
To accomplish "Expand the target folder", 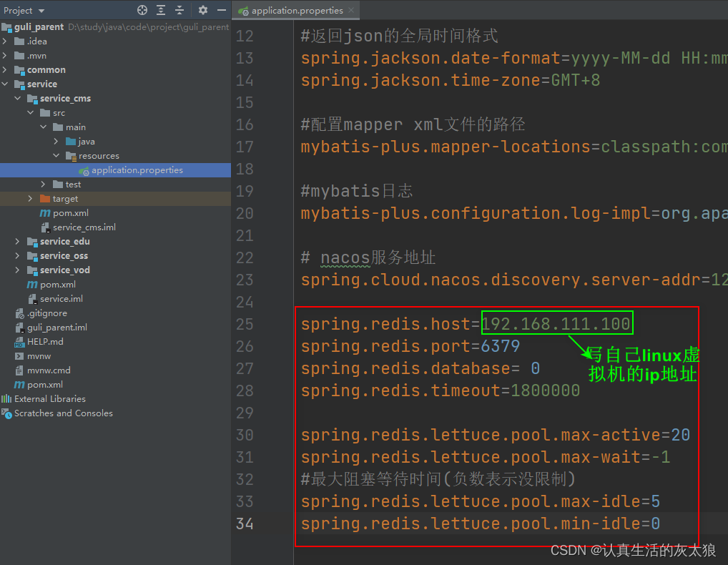I will coord(31,199).
